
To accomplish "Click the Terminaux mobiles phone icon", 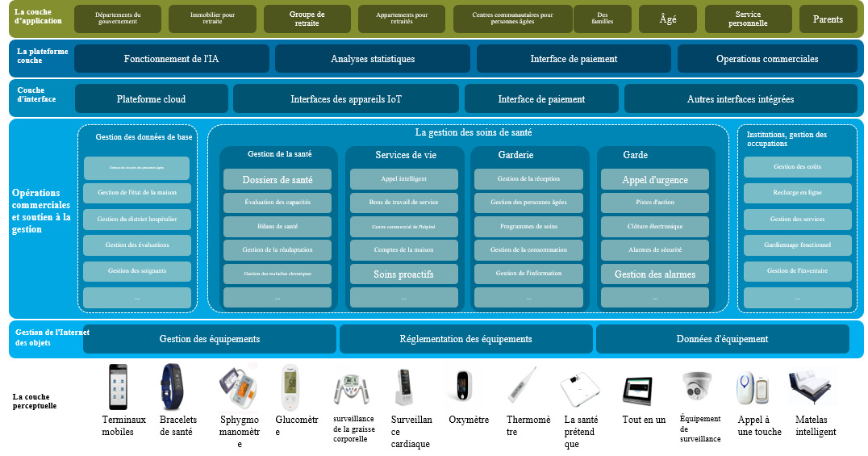I will pyautogui.click(x=119, y=387).
